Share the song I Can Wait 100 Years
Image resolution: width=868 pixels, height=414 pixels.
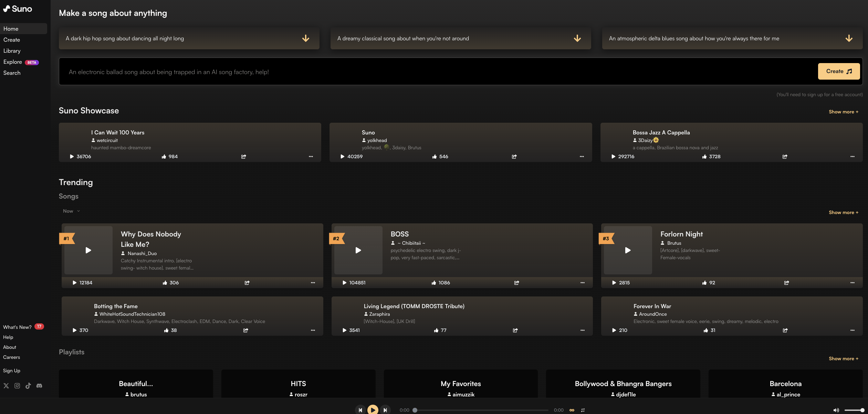(x=244, y=156)
